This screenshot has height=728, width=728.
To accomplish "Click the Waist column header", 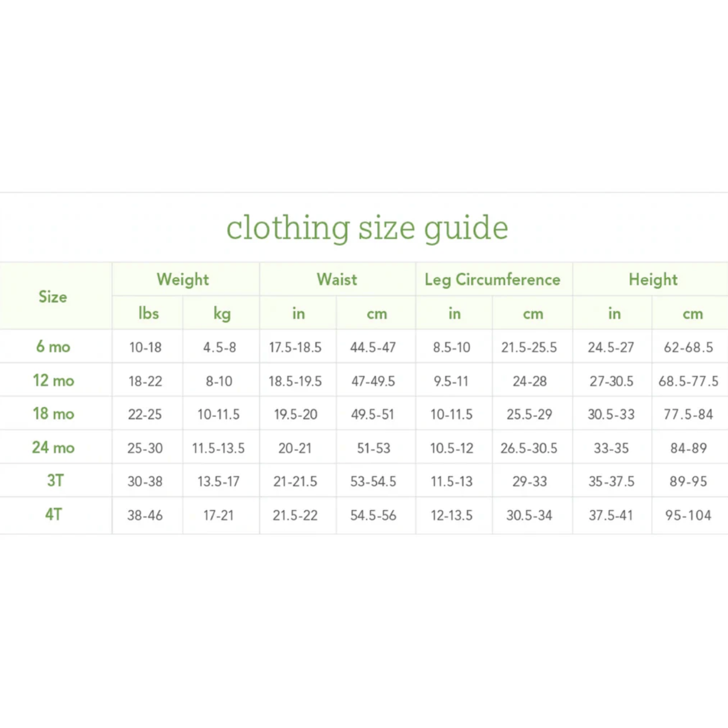I will tap(337, 280).
